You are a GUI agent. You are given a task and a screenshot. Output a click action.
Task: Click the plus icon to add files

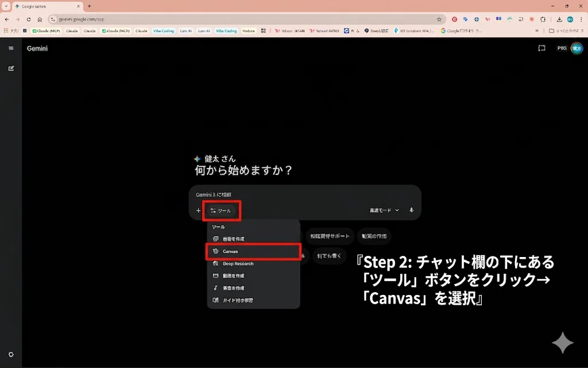(x=198, y=210)
